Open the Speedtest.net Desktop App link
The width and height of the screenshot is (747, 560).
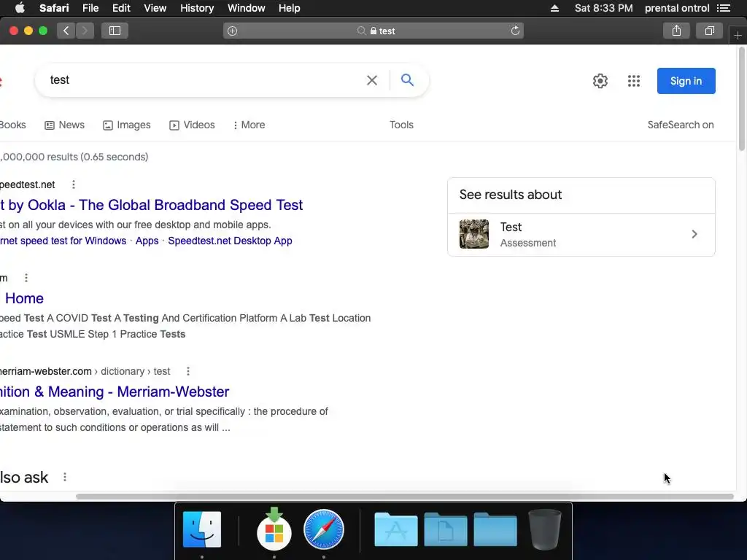pyautogui.click(x=230, y=241)
